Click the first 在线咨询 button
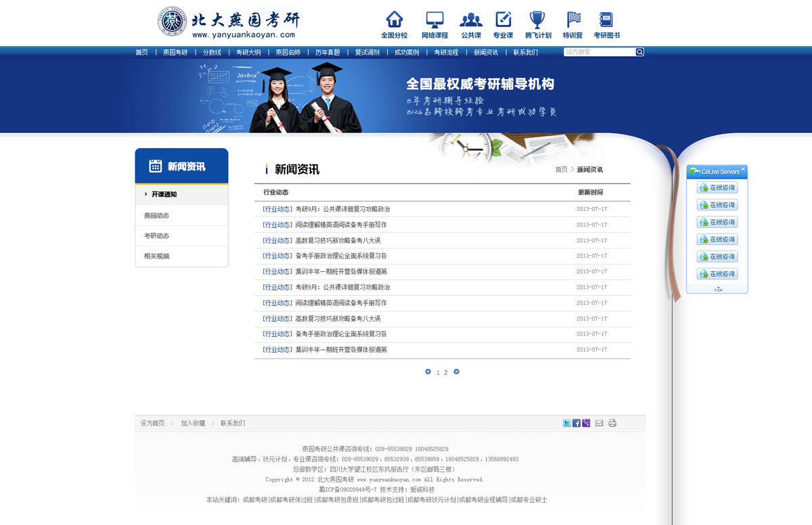 [717, 187]
